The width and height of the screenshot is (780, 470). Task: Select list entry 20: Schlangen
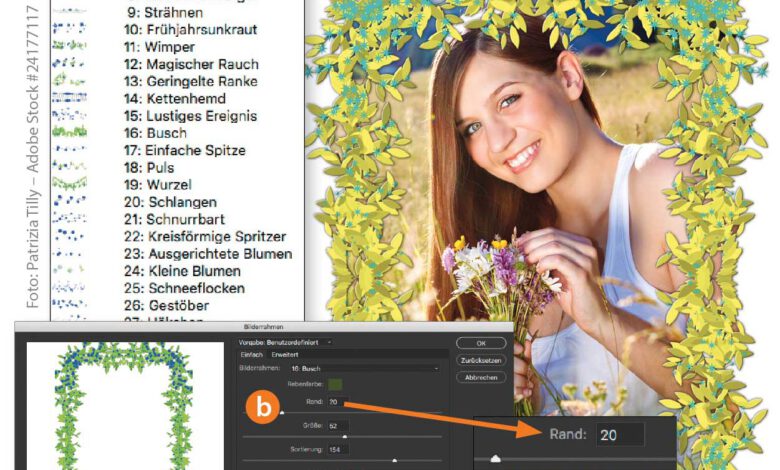coord(171,202)
